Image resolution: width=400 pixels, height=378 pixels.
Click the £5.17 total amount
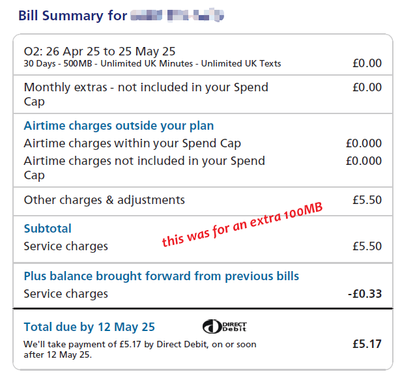pos(367,344)
